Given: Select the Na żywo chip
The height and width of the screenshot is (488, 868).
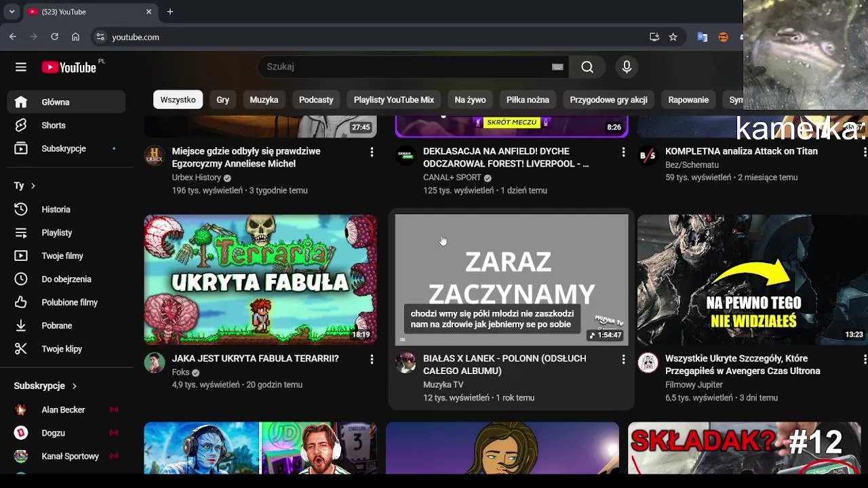Looking at the screenshot, I should pyautogui.click(x=470, y=100).
